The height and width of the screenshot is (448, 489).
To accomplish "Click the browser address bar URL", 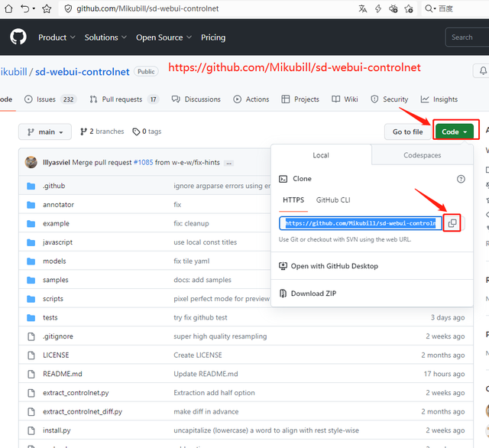I will (147, 8).
